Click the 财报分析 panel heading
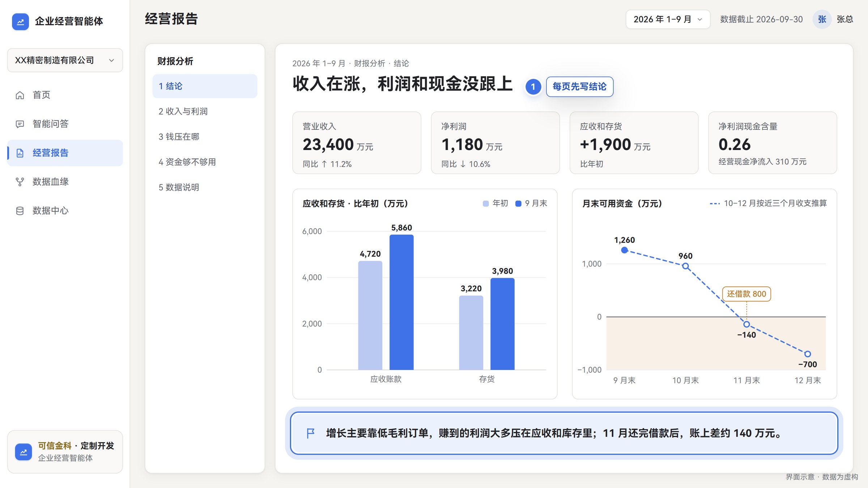Image resolution: width=868 pixels, height=488 pixels. [175, 61]
